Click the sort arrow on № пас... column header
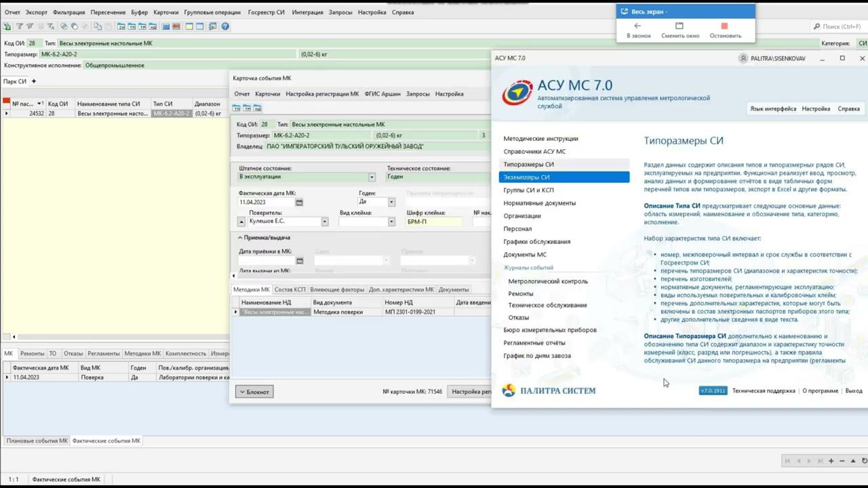Screen dimensions: 868x488 pos(39,104)
